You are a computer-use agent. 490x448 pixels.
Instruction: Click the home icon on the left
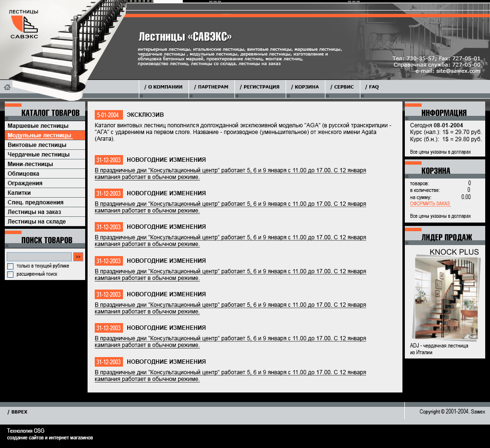pyautogui.click(x=7, y=87)
